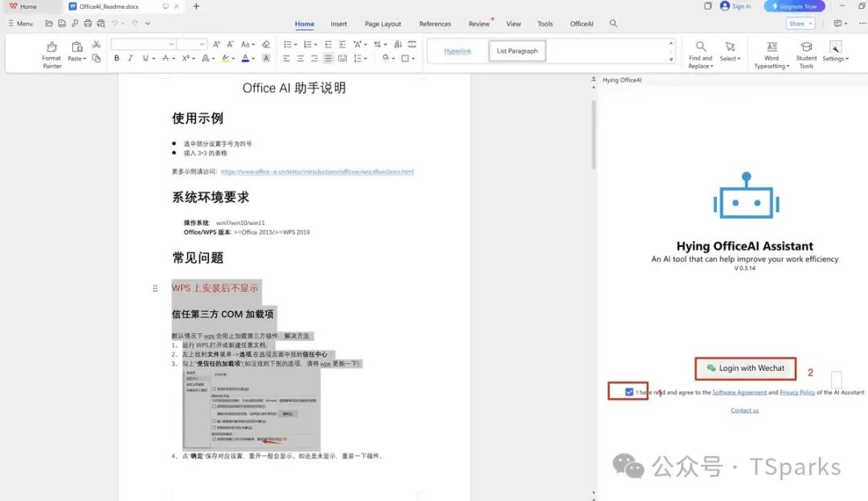Open the OfficeAI ribbon tab

click(581, 24)
